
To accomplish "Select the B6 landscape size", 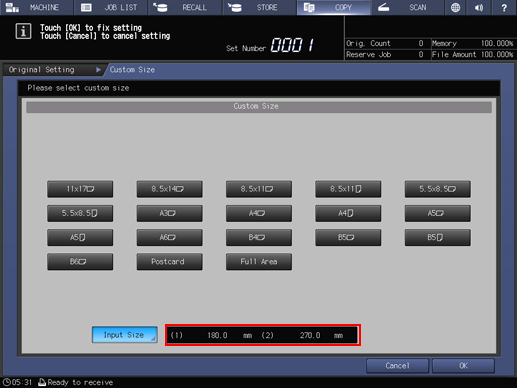I will click(x=80, y=262).
